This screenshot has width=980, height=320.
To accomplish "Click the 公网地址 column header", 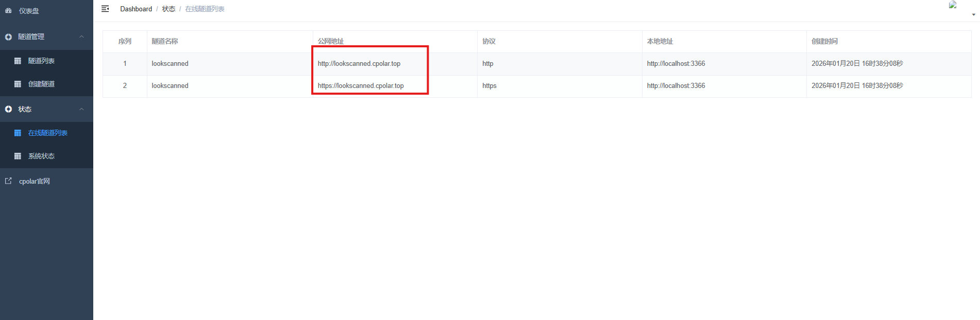I will [x=331, y=41].
